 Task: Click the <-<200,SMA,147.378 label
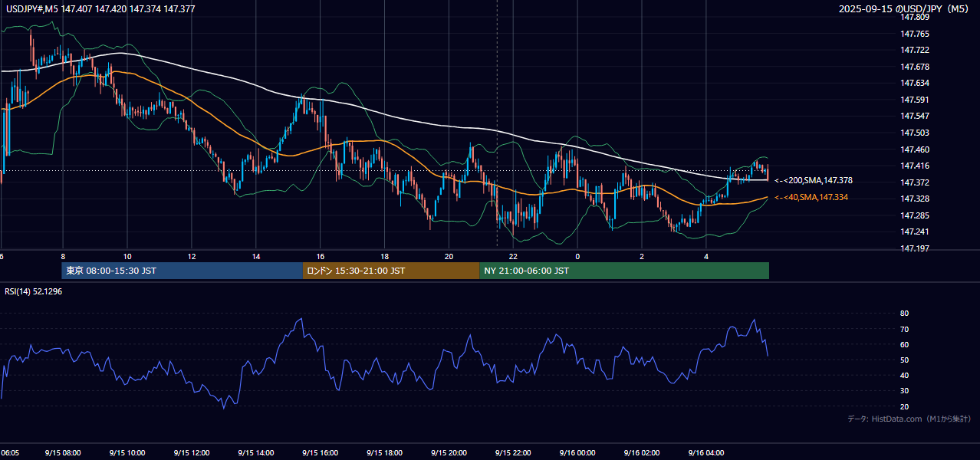(x=814, y=181)
